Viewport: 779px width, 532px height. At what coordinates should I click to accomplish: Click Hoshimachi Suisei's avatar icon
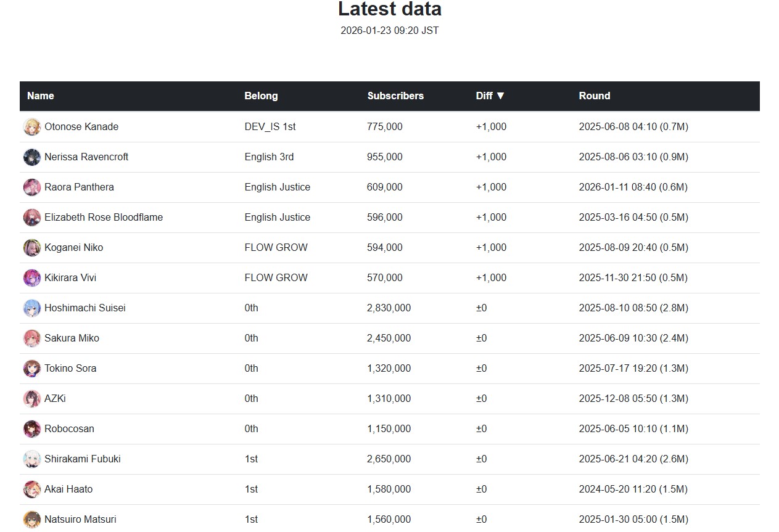pyautogui.click(x=32, y=308)
